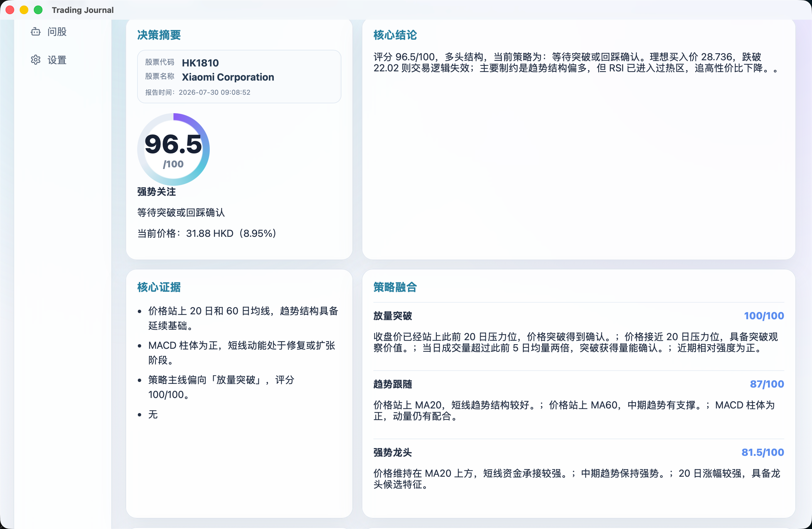Click the 87/100 score value
Viewport: 812px width, 529px height.
(767, 384)
